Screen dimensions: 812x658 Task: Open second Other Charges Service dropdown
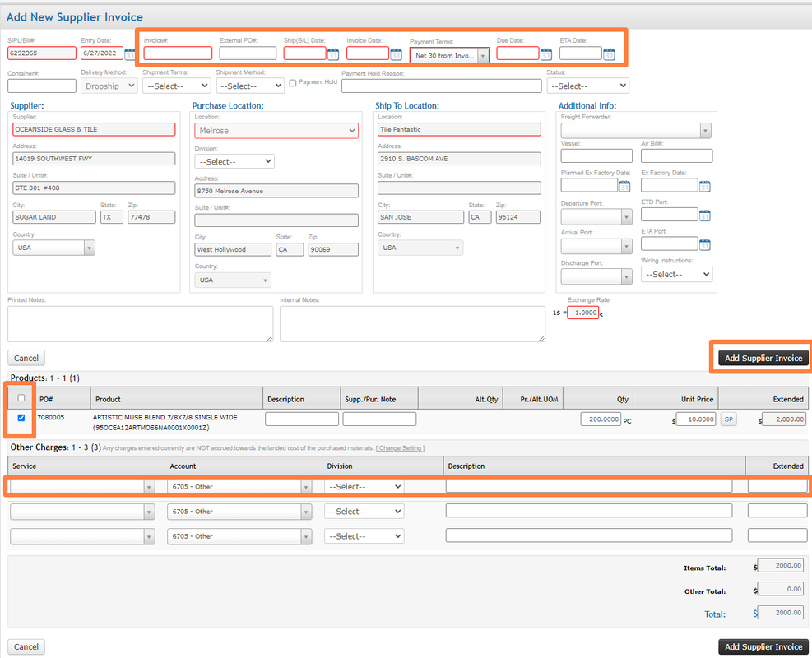(x=82, y=512)
